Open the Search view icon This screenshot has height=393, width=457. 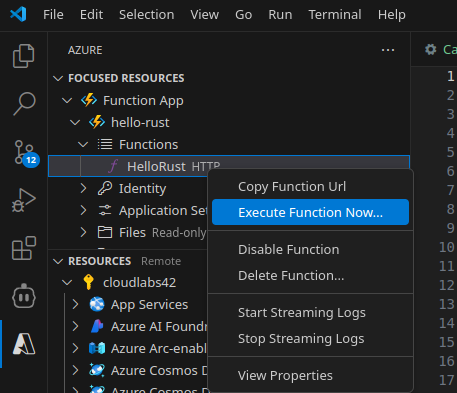[x=24, y=104]
